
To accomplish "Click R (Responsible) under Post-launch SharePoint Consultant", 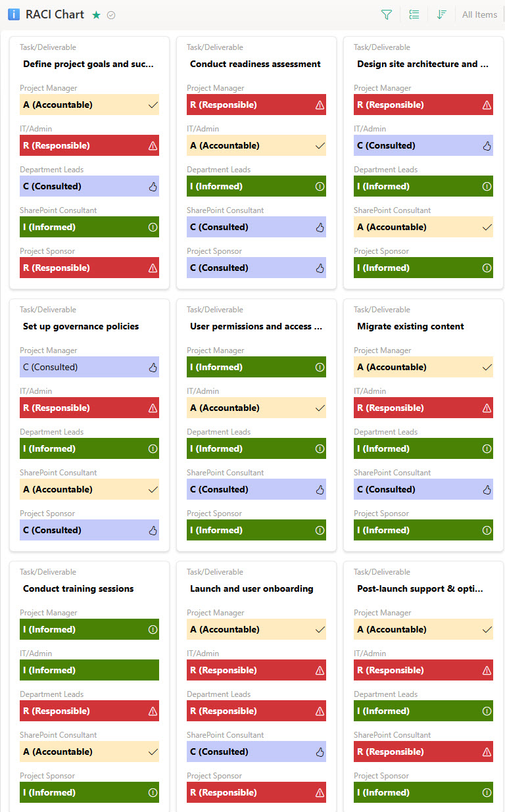I will pyautogui.click(x=423, y=752).
